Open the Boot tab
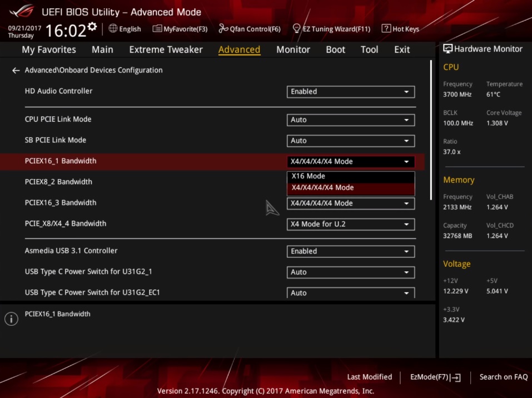Screen dimensions: 532x398 pos(336,49)
